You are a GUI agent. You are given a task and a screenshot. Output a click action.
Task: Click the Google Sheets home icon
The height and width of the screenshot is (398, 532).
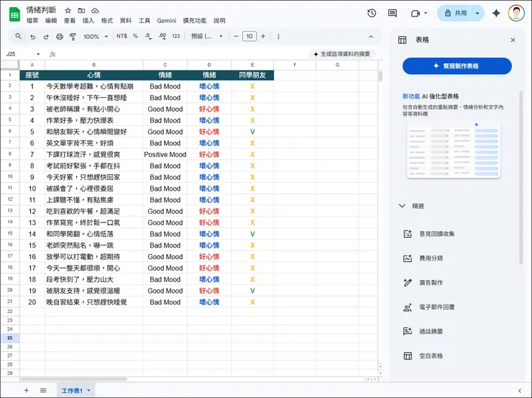click(x=14, y=14)
